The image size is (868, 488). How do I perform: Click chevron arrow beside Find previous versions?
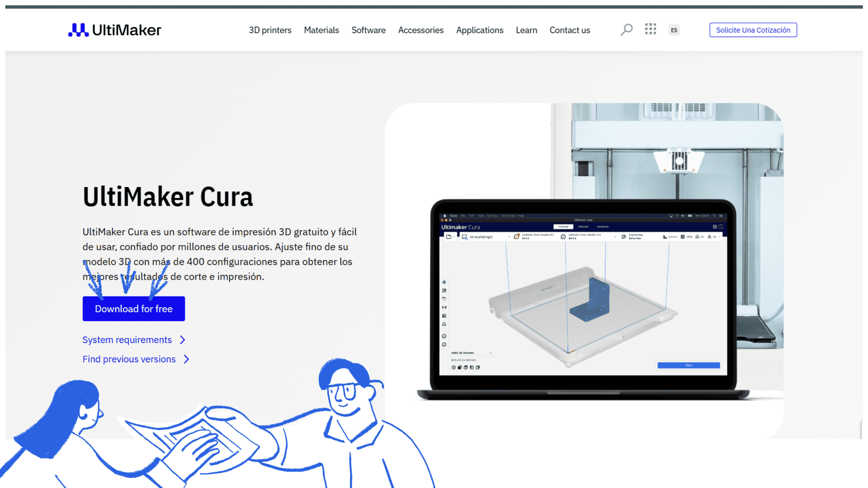point(186,359)
